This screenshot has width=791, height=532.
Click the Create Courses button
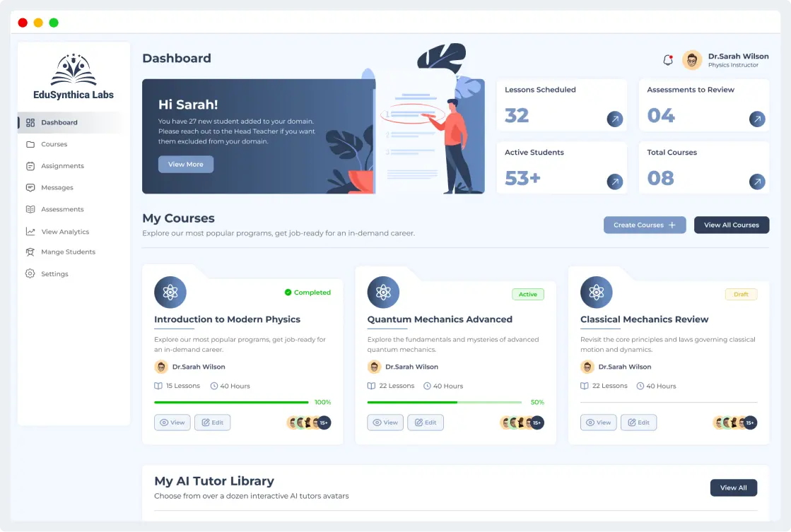[x=644, y=225]
